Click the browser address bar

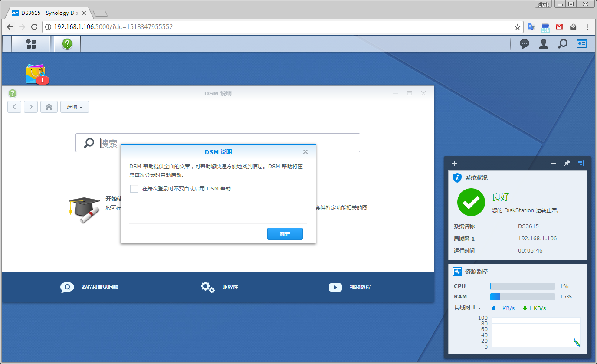point(282,27)
